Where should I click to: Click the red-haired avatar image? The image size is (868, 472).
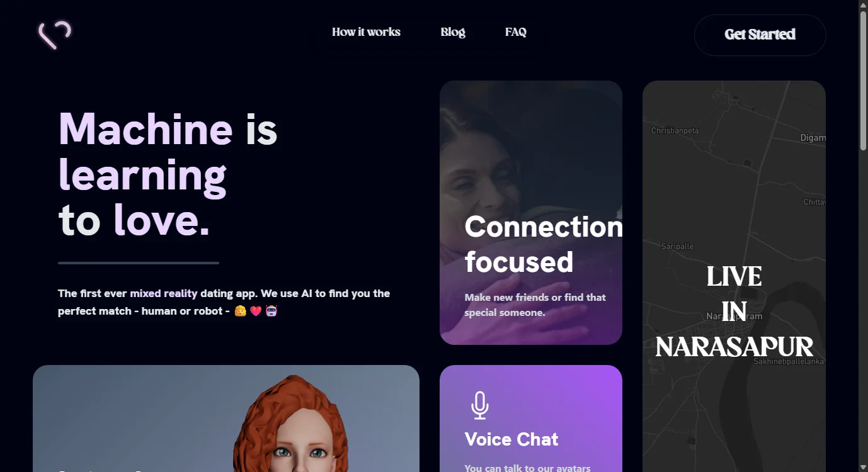[291, 425]
